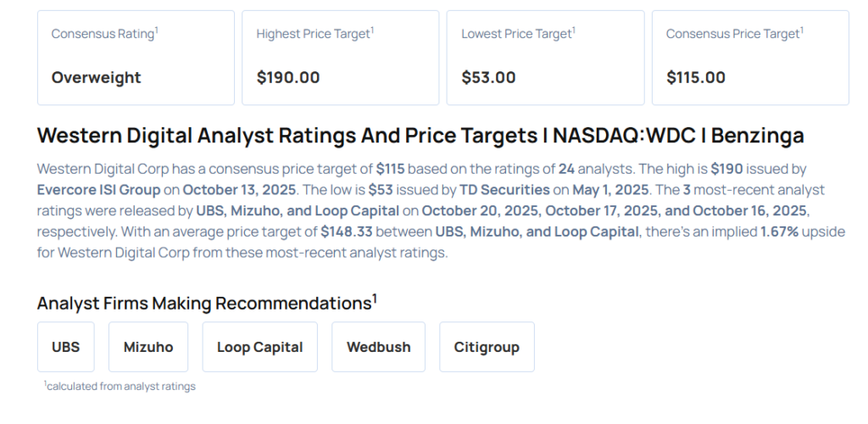This screenshot has width=868, height=424.
Task: Select the Mizuho analyst firm button
Action: (148, 347)
